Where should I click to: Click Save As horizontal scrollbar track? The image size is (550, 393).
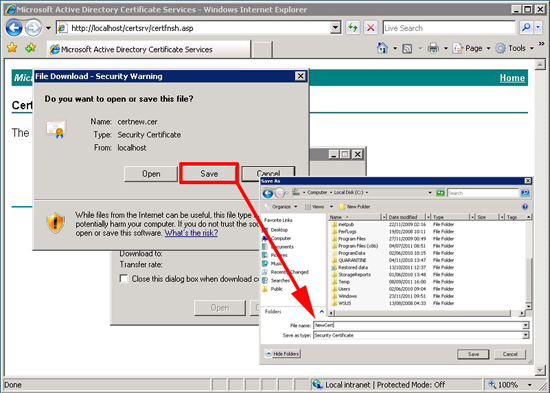[x=427, y=312]
